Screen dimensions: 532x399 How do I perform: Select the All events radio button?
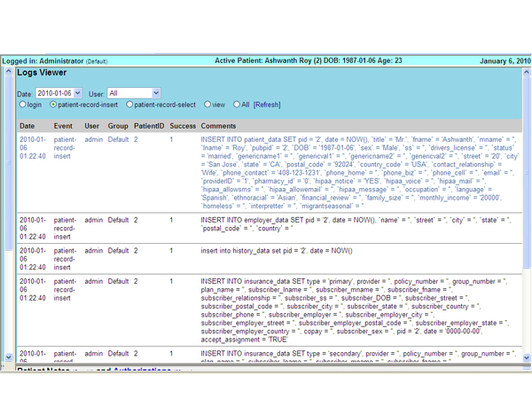click(236, 105)
